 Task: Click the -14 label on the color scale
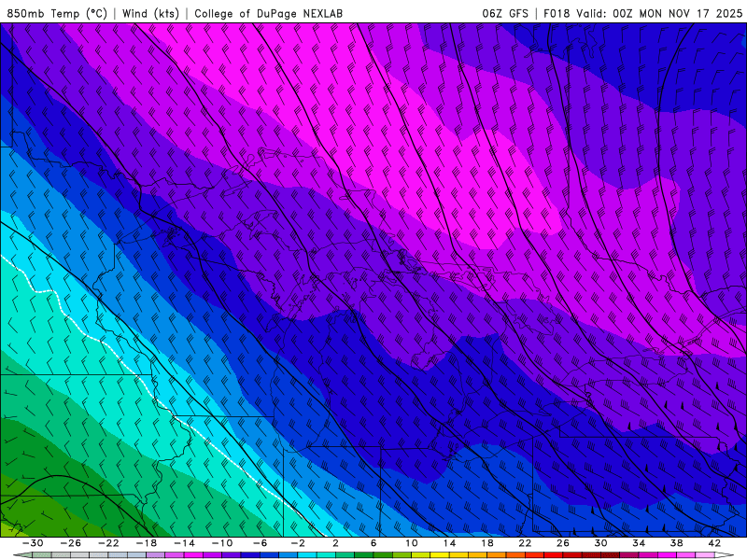(184, 543)
